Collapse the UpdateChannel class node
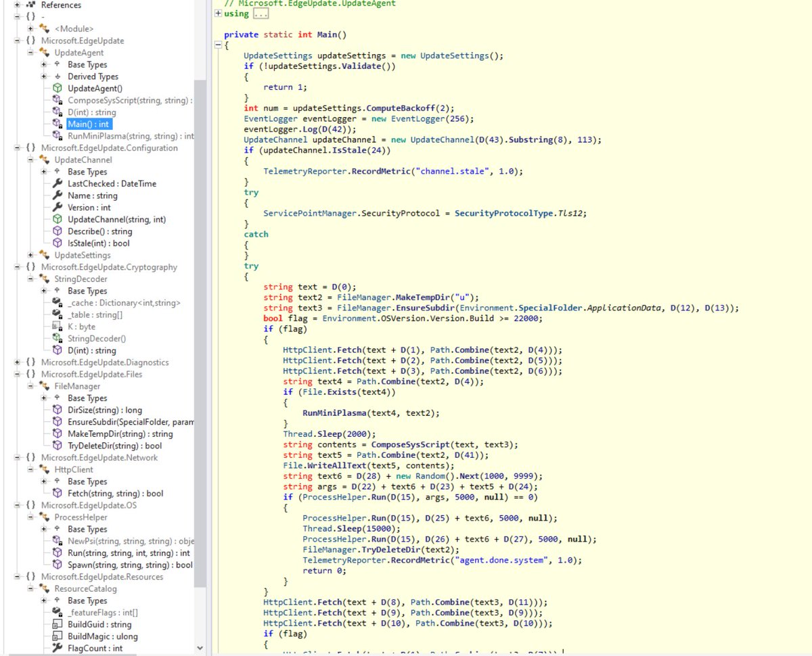This screenshot has height=656, width=812. [x=30, y=160]
